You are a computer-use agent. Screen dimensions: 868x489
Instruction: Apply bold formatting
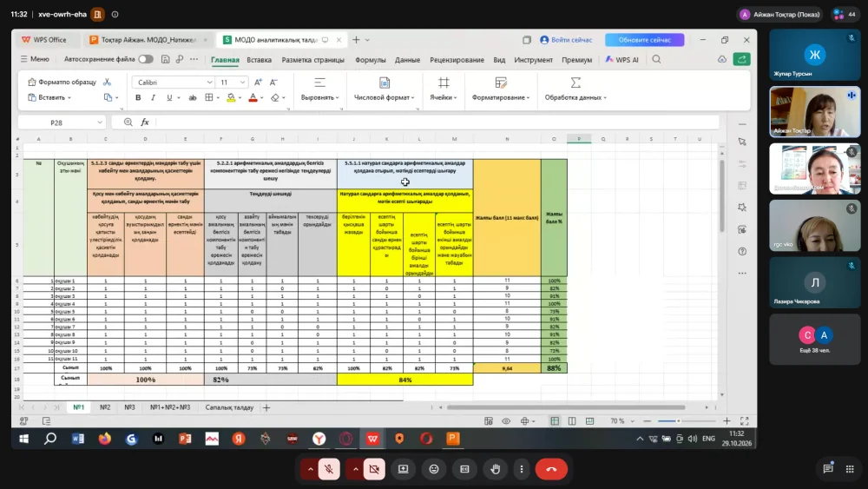coord(138,97)
